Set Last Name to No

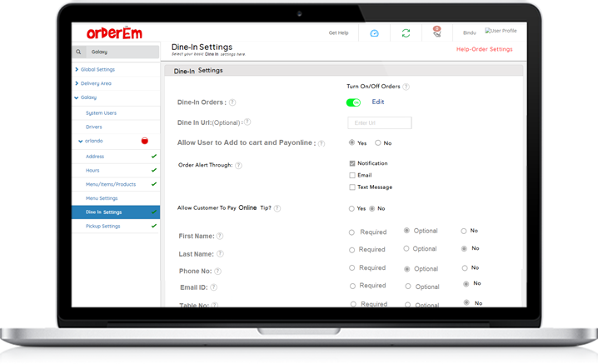coord(464,248)
